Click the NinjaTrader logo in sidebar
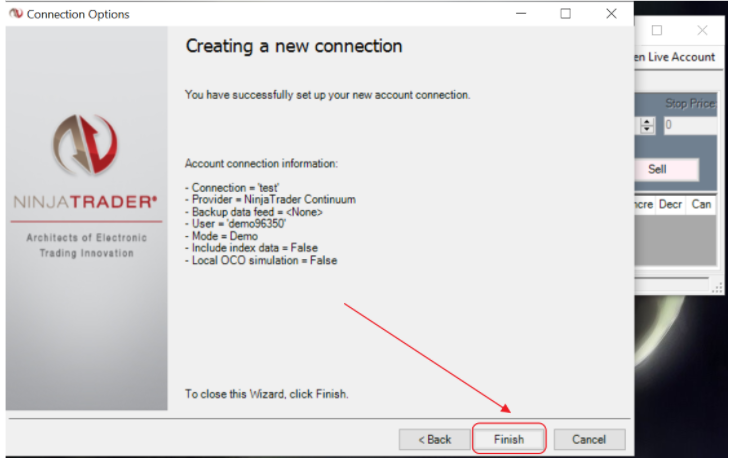 (x=85, y=144)
